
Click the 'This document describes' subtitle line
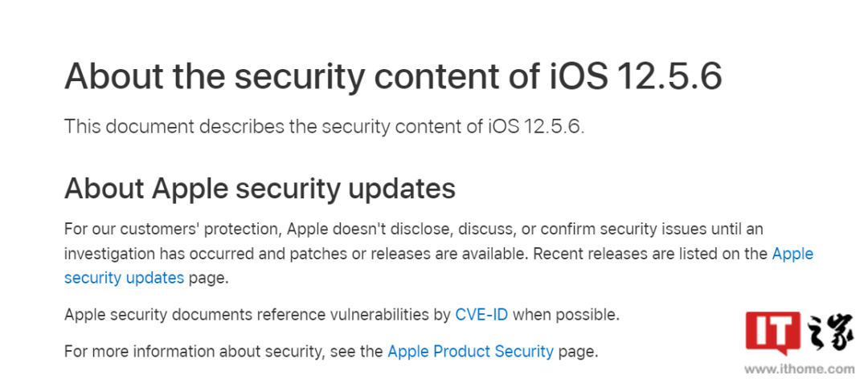coord(325,127)
